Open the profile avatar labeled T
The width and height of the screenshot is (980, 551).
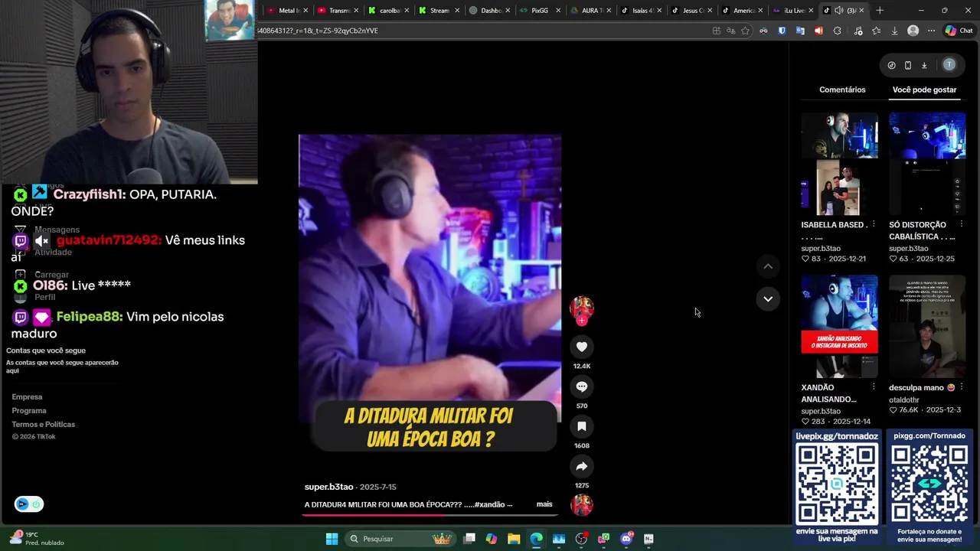[x=949, y=65]
